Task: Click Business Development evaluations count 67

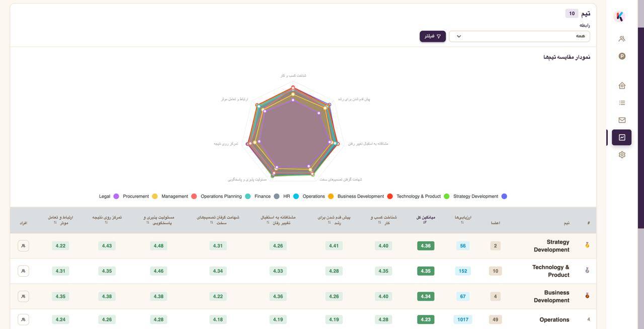Action: point(463,296)
